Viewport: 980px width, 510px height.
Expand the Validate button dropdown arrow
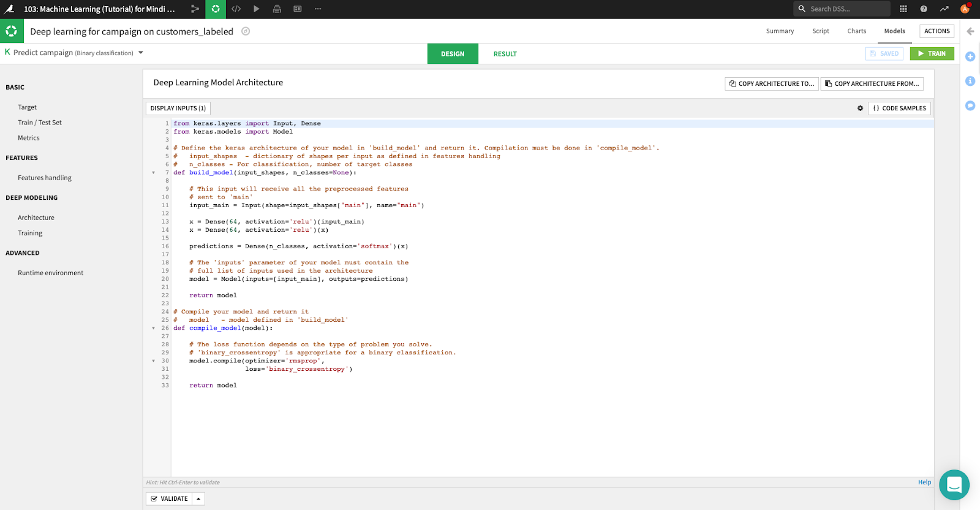pos(198,499)
